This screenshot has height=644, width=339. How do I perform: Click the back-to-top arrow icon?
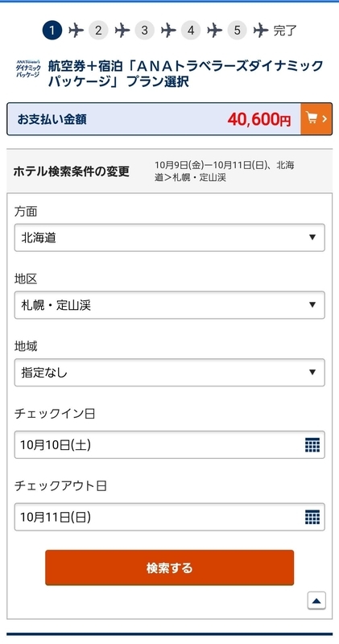click(316, 601)
